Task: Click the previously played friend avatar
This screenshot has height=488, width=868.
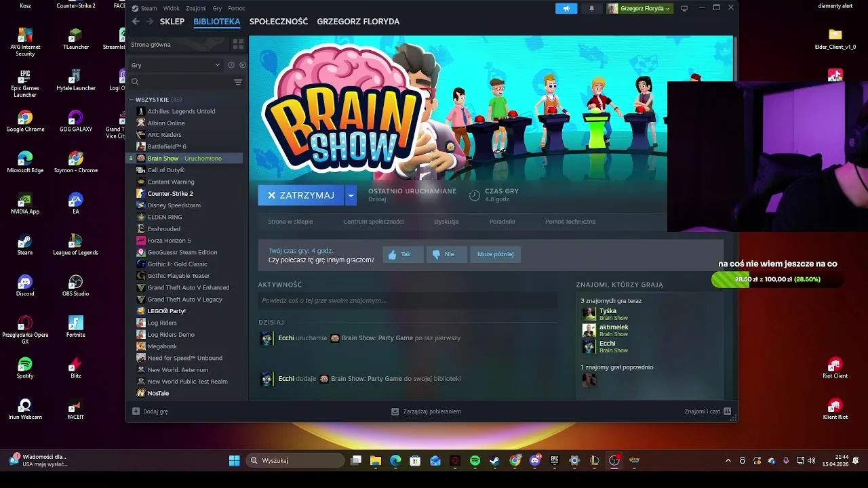Action: pyautogui.click(x=589, y=380)
